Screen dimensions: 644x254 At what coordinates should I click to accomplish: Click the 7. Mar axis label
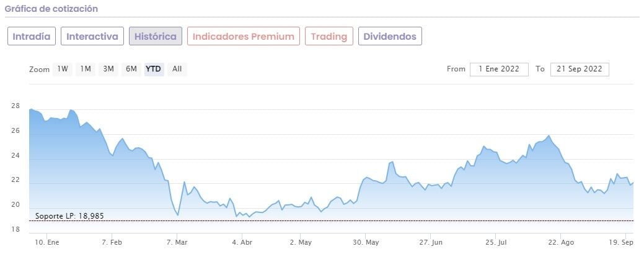click(x=178, y=243)
